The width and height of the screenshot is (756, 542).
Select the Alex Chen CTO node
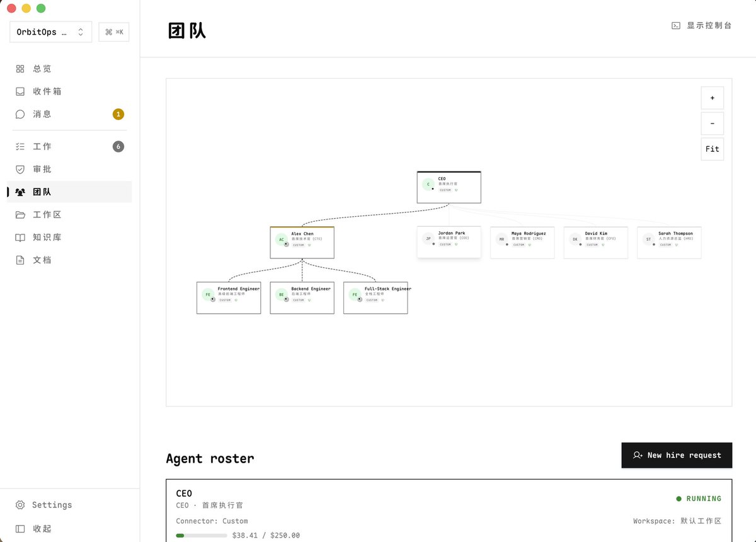point(302,243)
